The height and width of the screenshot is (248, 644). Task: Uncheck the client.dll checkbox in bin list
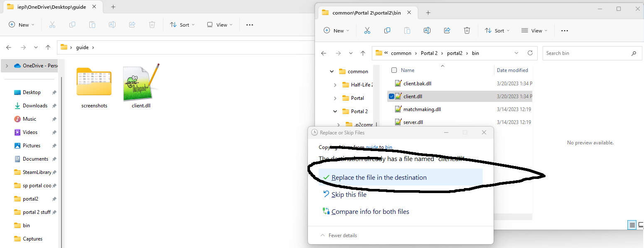[391, 96]
